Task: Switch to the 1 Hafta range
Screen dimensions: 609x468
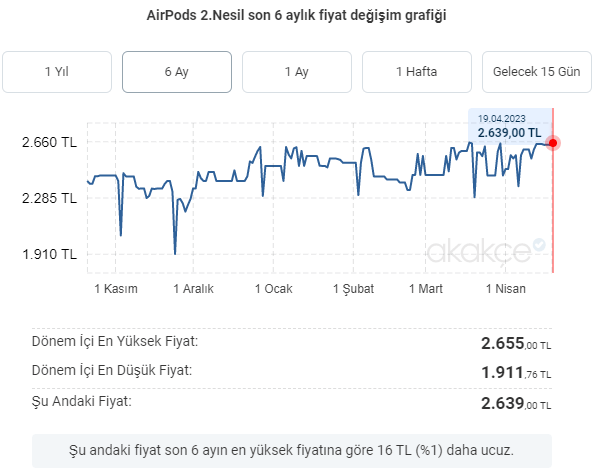Action: [x=417, y=72]
